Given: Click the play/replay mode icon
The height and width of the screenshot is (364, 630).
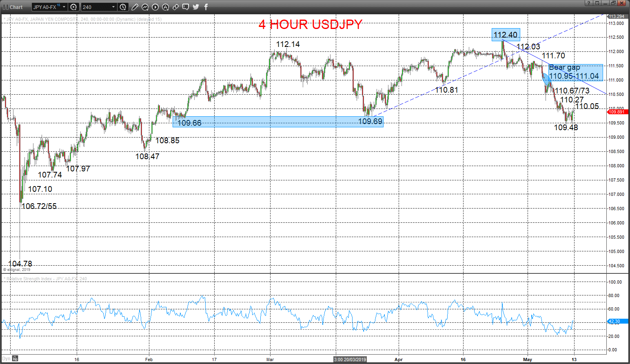Looking at the screenshot, I should click(x=155, y=7).
